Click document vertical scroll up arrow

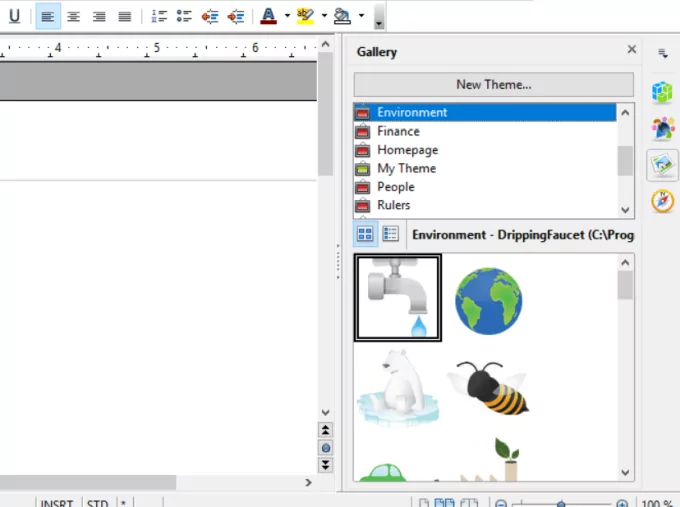coord(325,44)
